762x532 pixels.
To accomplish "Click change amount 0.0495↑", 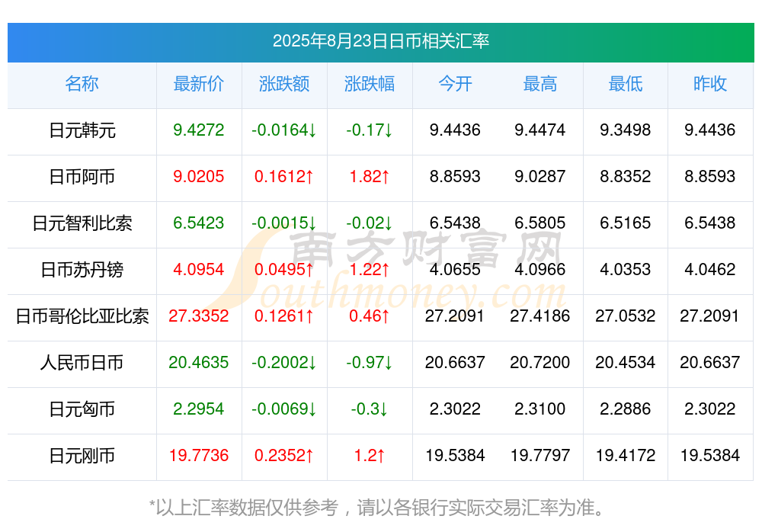I will tap(284, 269).
